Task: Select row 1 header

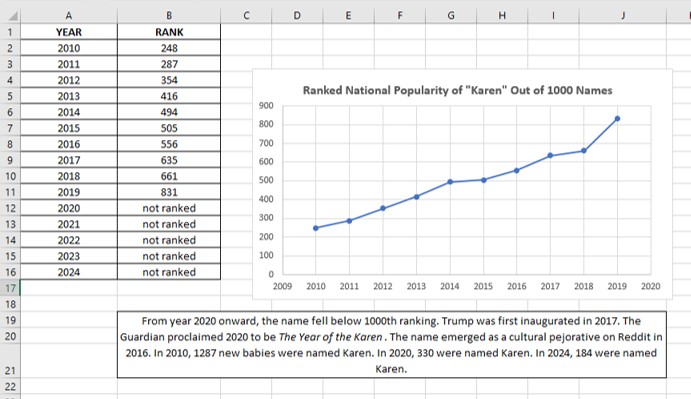Action: click(10, 32)
